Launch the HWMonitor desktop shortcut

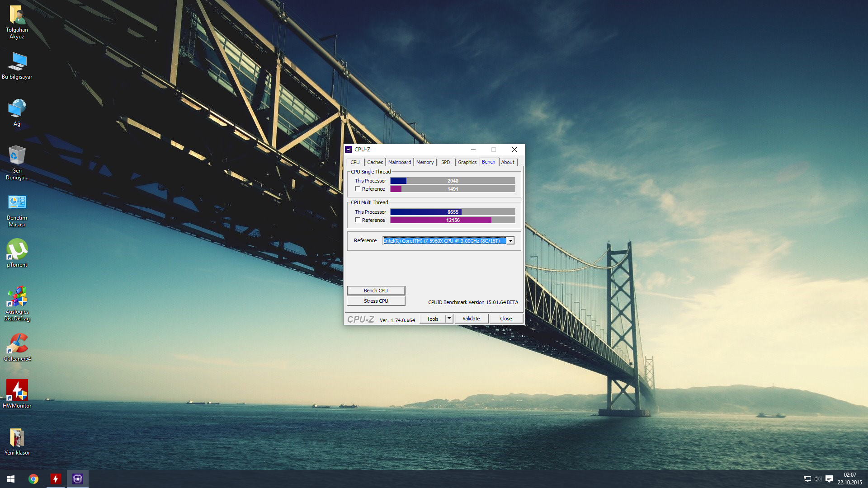click(x=17, y=394)
